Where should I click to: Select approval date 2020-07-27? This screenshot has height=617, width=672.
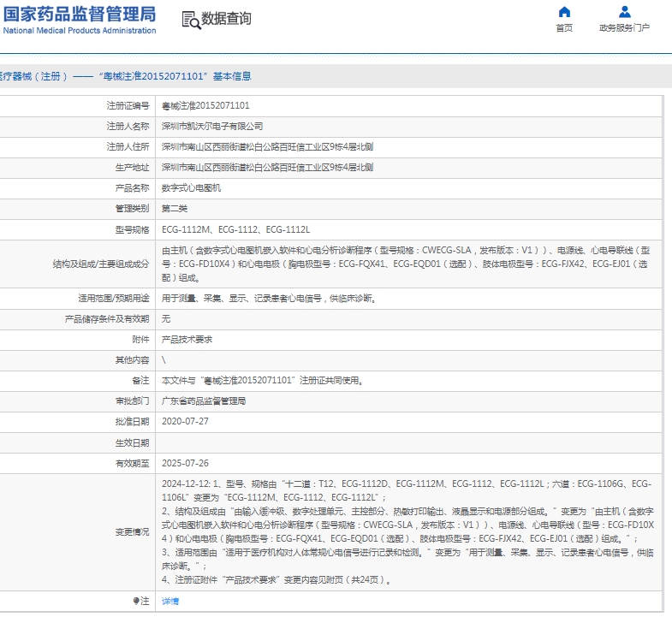pyautogui.click(x=185, y=422)
